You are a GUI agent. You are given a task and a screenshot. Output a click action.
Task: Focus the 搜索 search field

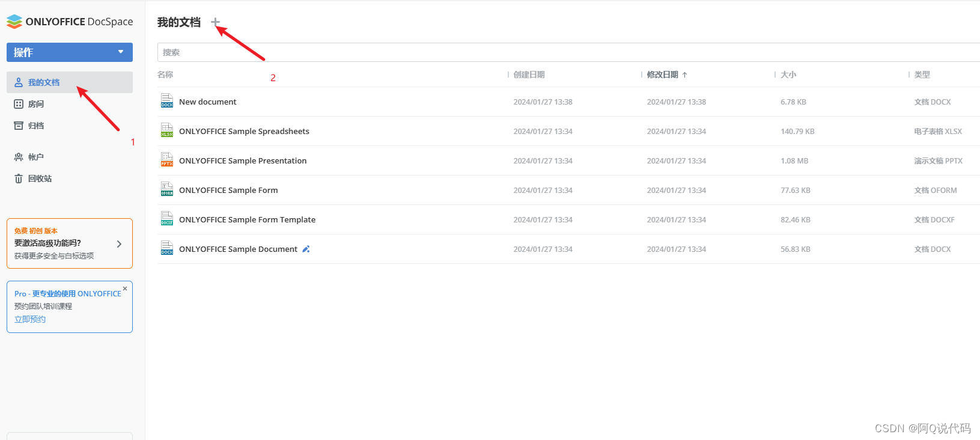tap(568, 52)
